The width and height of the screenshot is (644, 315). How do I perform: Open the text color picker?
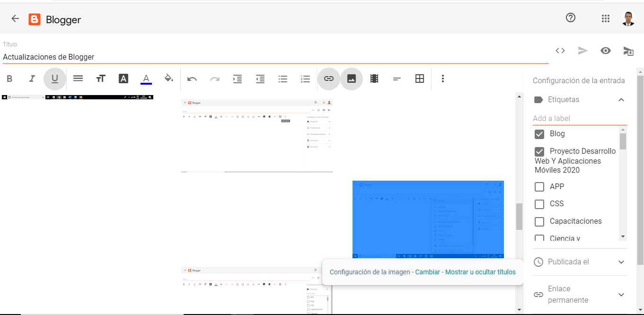coord(146,79)
